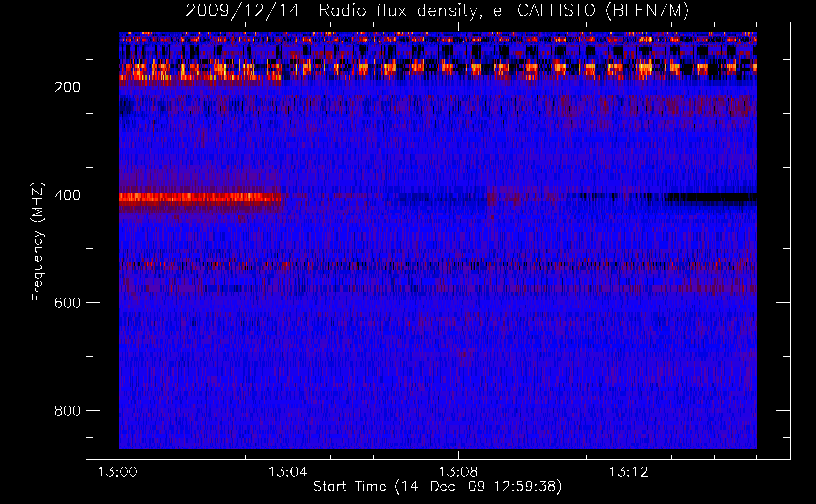Click the black dropout band near 400 MHz after 13:13
The height and width of the screenshot is (504, 816).
point(711,197)
